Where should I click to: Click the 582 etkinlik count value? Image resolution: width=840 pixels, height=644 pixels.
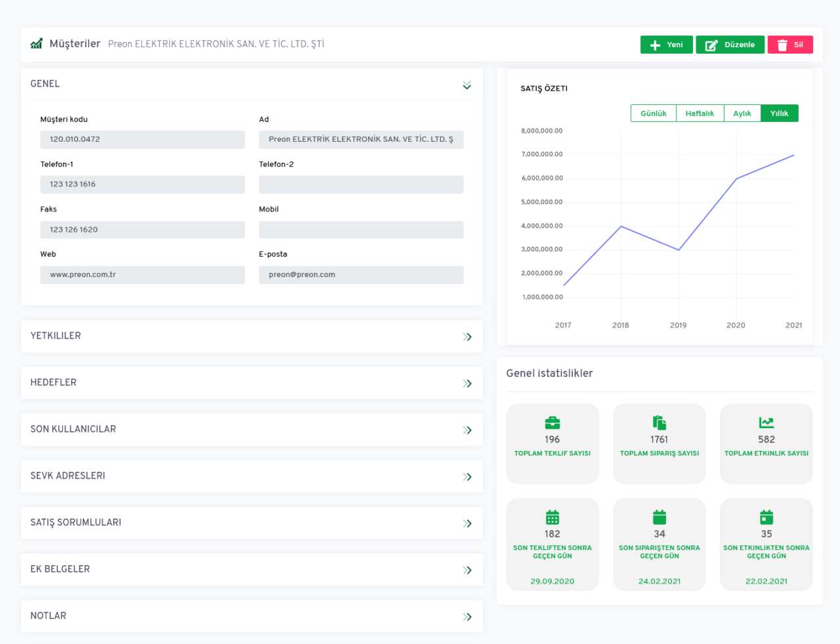(x=766, y=439)
